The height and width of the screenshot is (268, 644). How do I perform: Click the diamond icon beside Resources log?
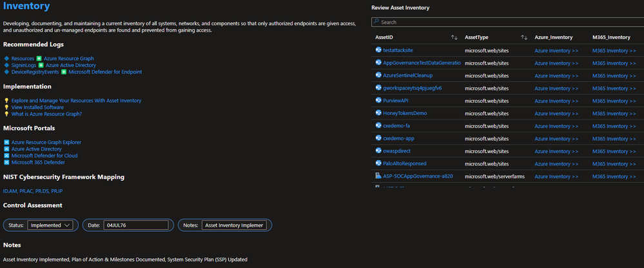[6, 59]
